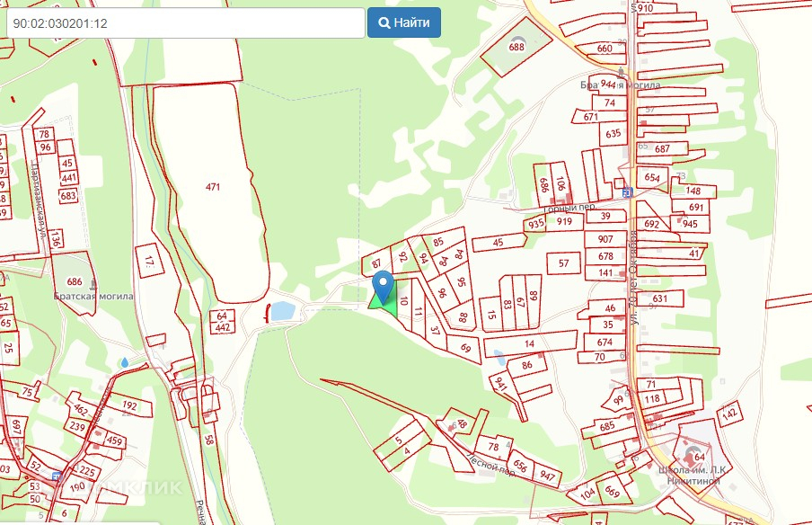Viewport: 812px width, 525px height.
Task: Click the water drop spring icon
Action: tap(125, 362)
